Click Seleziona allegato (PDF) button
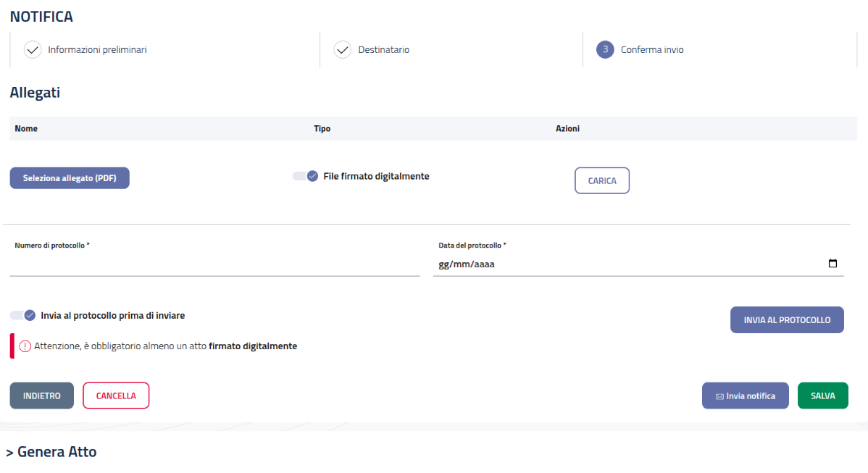 pos(70,178)
